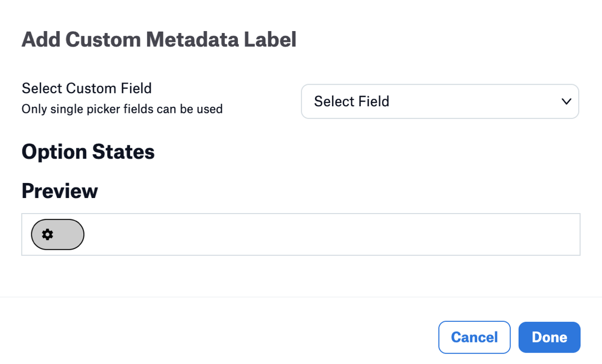This screenshot has width=602, height=364.
Task: Confirm the label with the Done button
Action: point(549,337)
